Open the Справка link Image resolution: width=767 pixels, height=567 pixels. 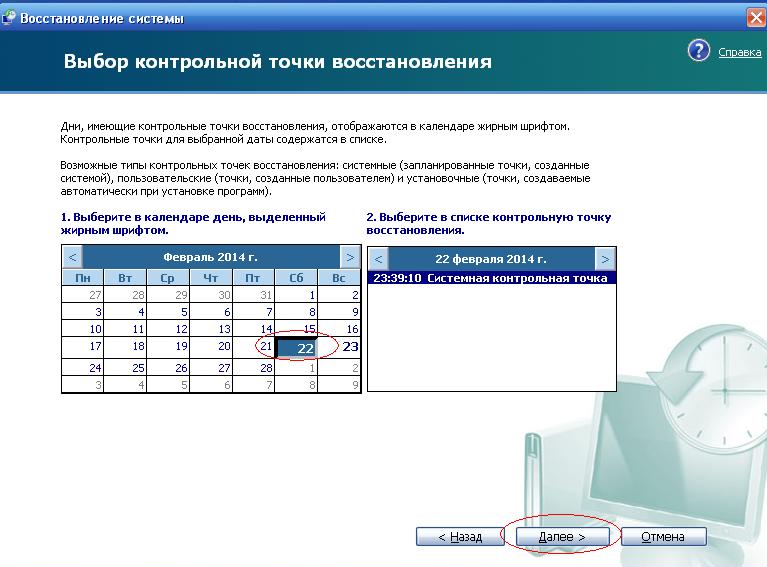click(x=740, y=52)
